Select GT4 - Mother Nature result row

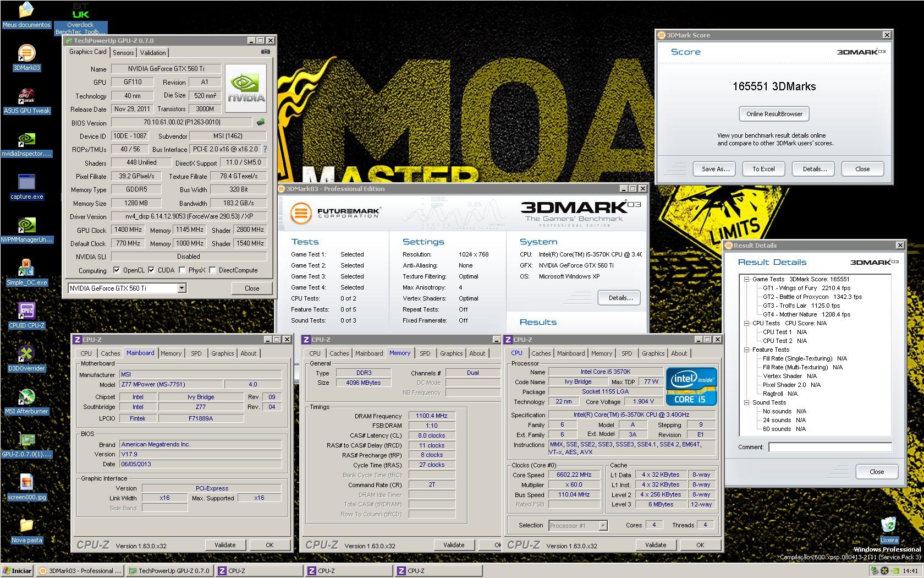pyautogui.click(x=806, y=314)
